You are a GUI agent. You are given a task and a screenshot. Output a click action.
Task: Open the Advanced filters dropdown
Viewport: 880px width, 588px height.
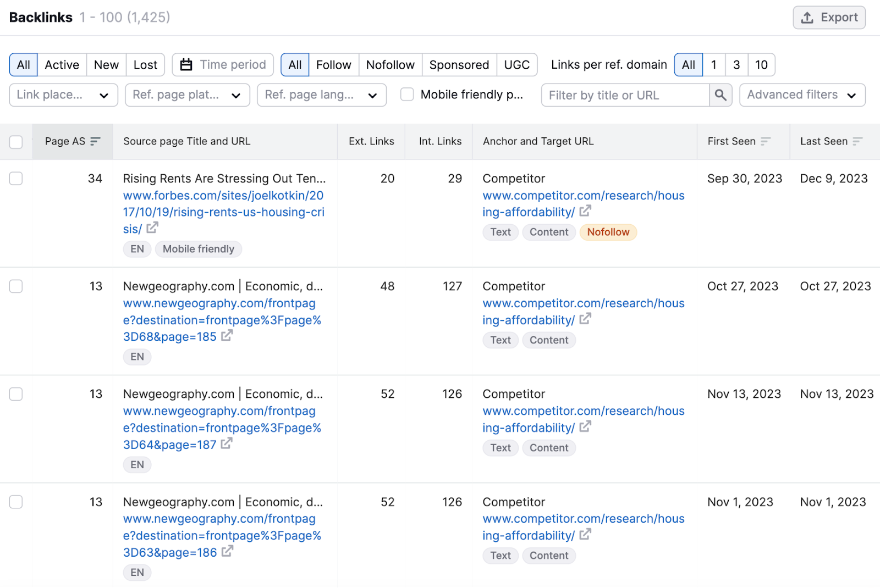coord(801,95)
